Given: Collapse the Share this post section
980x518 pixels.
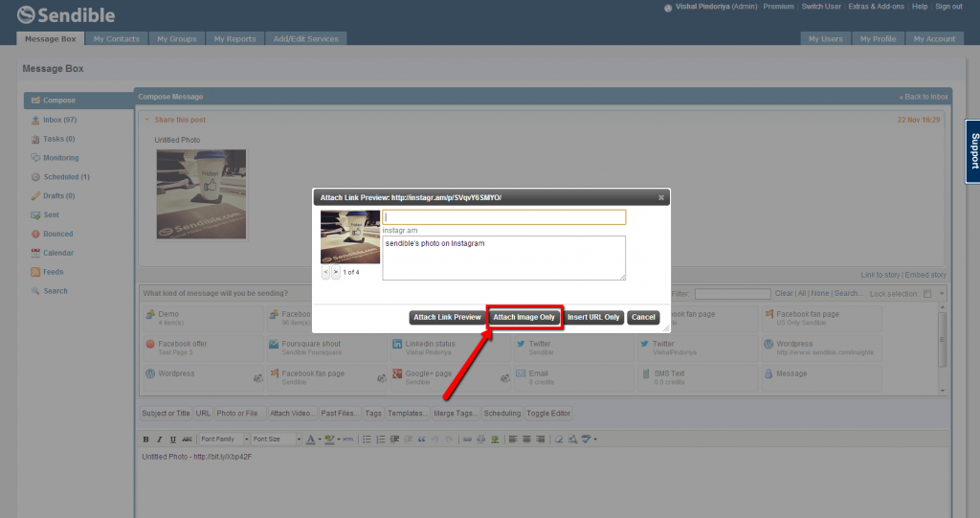Looking at the screenshot, I should [x=146, y=120].
